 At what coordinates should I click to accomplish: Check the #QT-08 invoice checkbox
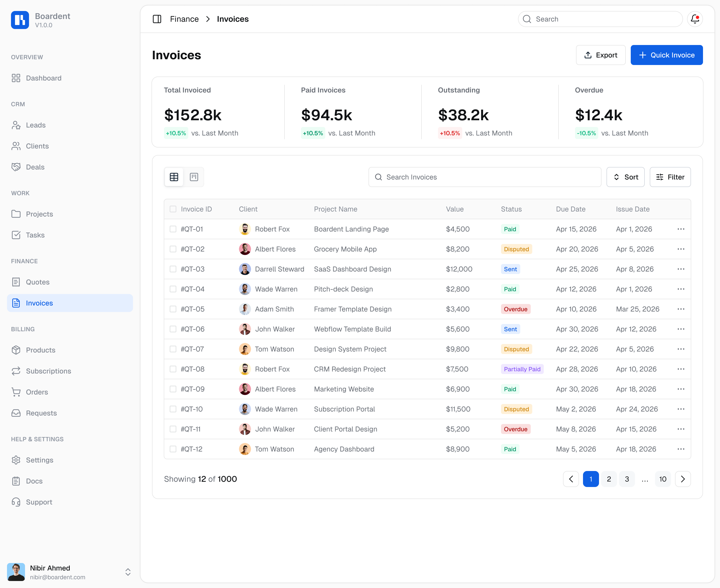[173, 369]
